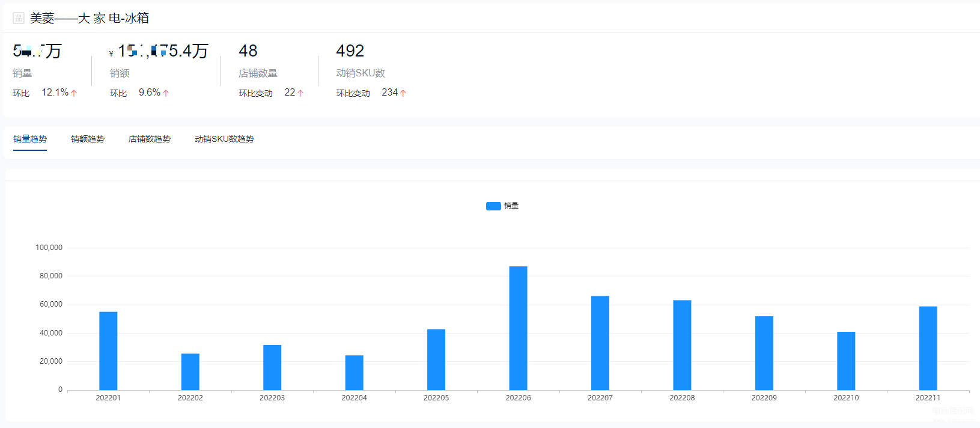The height and width of the screenshot is (428, 980).
Task: Switch to the 销量趋势 tab
Action: [x=30, y=139]
